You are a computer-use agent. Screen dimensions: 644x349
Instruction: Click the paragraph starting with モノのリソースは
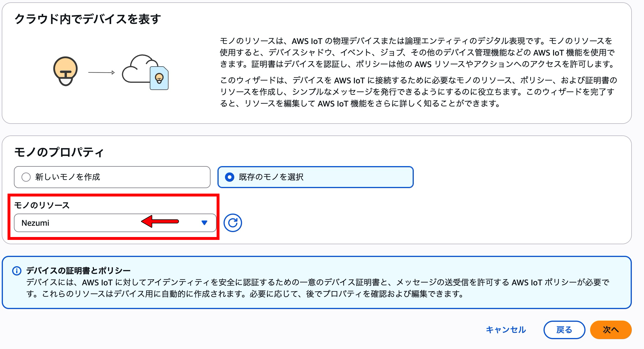pos(417,52)
